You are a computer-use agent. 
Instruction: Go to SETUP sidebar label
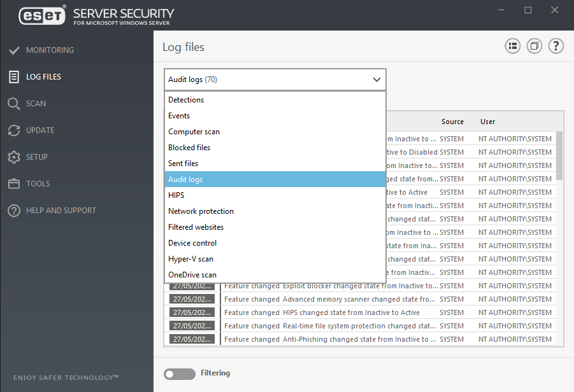point(36,157)
